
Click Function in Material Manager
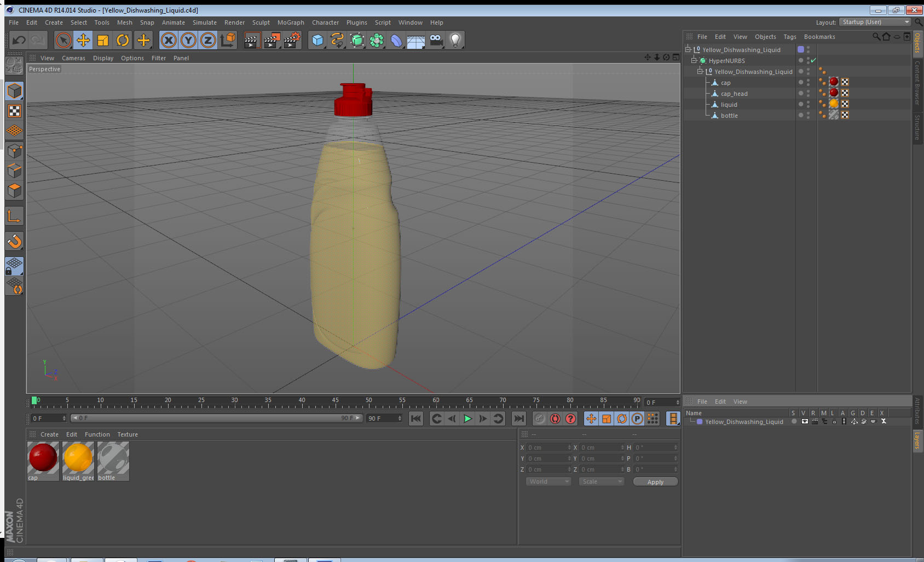(x=97, y=434)
